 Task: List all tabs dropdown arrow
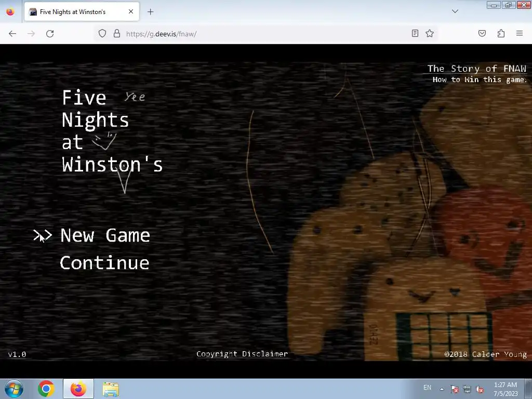(455, 11)
